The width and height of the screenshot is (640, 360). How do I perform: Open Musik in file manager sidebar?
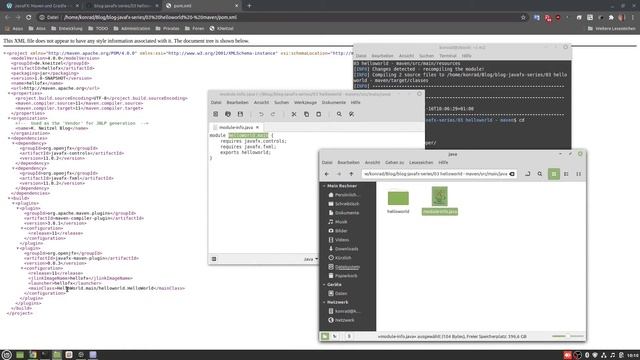341,222
